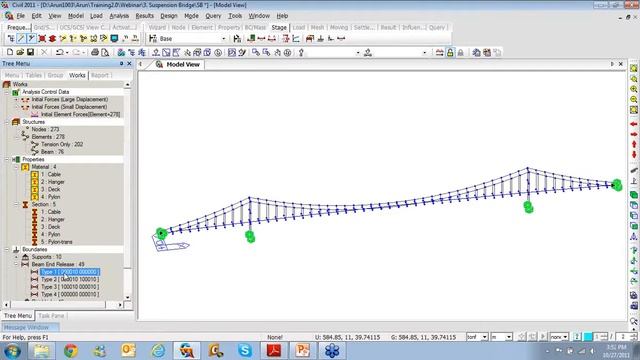Screen dimensions: 640x360
Task: Click the tree scrollbar down arrow
Action: pos(128,298)
